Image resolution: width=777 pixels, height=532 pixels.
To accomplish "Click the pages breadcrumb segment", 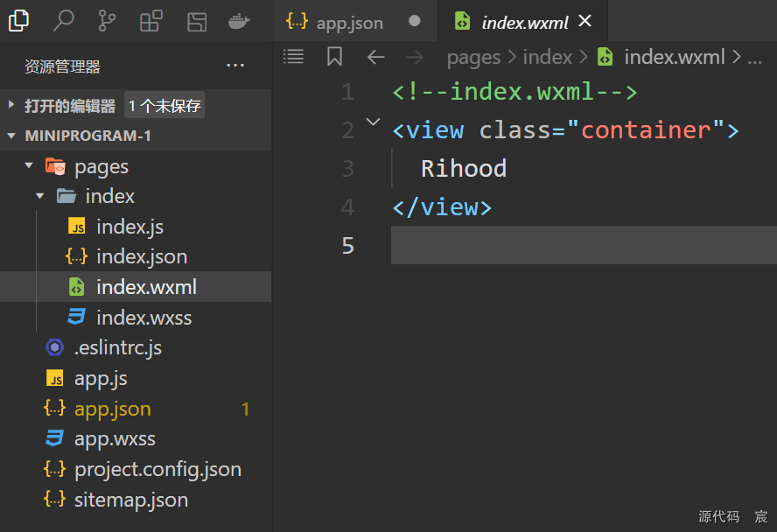I will [x=473, y=58].
